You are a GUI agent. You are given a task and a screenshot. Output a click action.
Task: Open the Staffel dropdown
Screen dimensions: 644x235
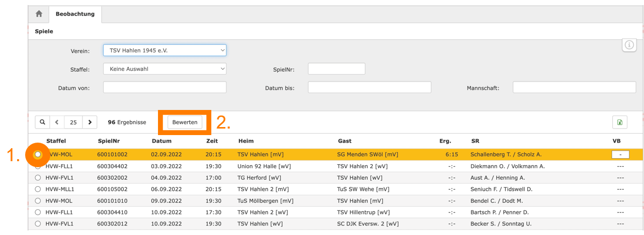165,69
